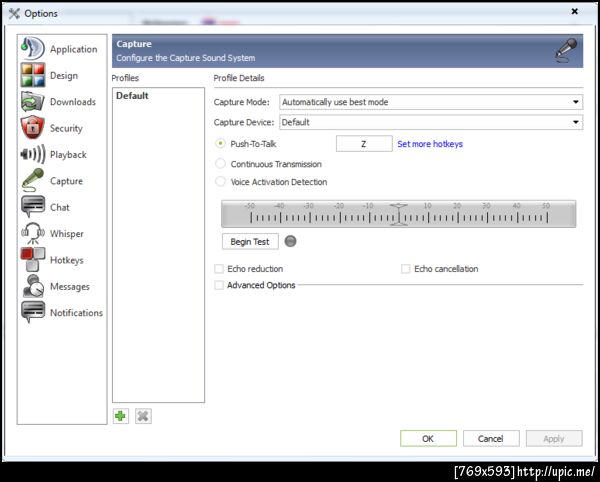
Task: Switch to the Design section label
Action: coord(64,75)
